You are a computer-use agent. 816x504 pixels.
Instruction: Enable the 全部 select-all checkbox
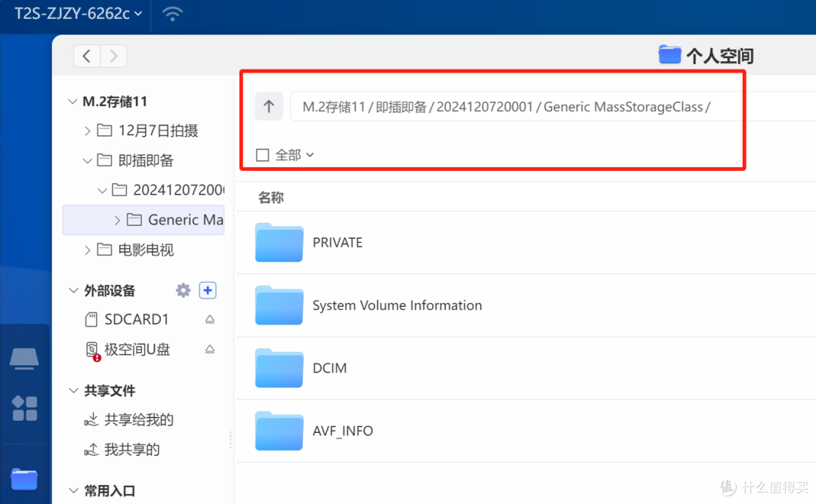click(260, 154)
